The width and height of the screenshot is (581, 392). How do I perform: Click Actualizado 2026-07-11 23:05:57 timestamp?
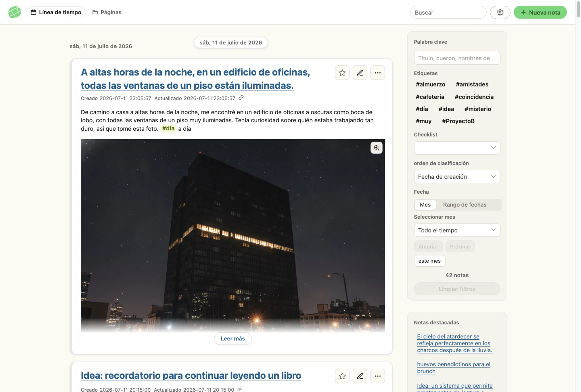[194, 98]
